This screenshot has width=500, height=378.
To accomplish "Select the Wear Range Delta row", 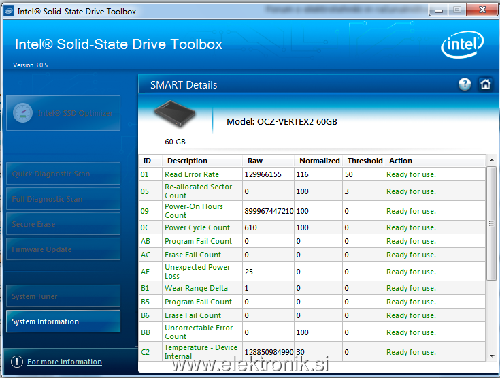I will tap(312, 288).
